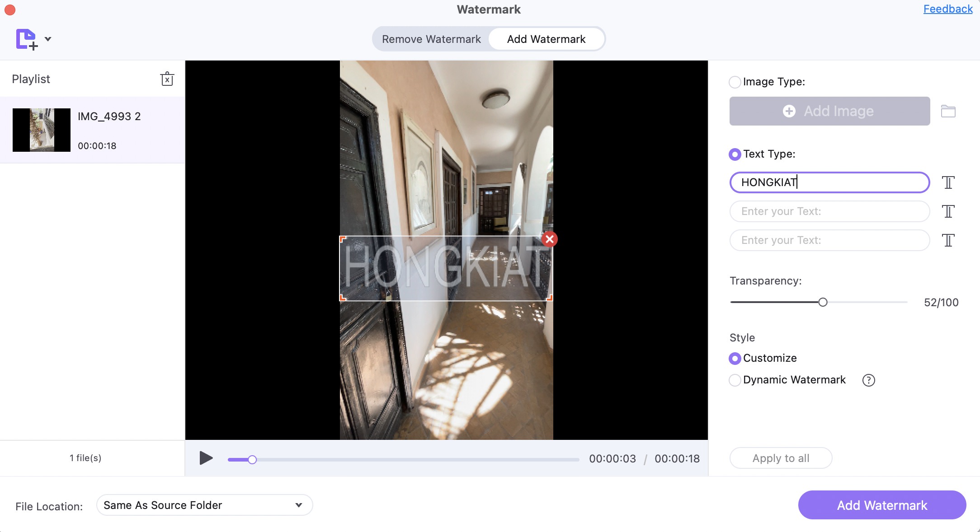Click the red remove watermark icon
980x532 pixels.
pos(549,239)
